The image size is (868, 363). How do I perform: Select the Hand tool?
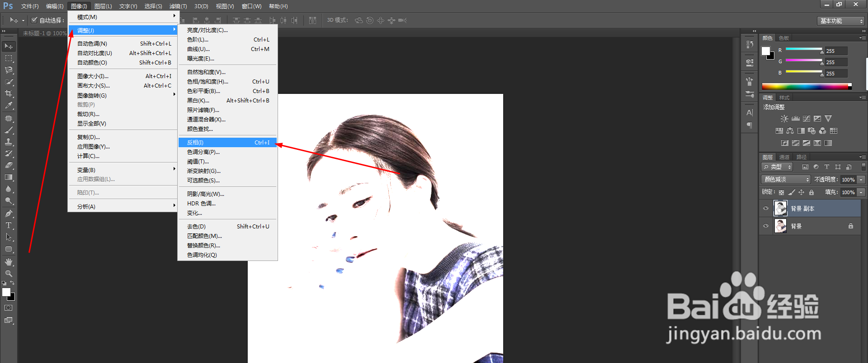click(x=9, y=262)
